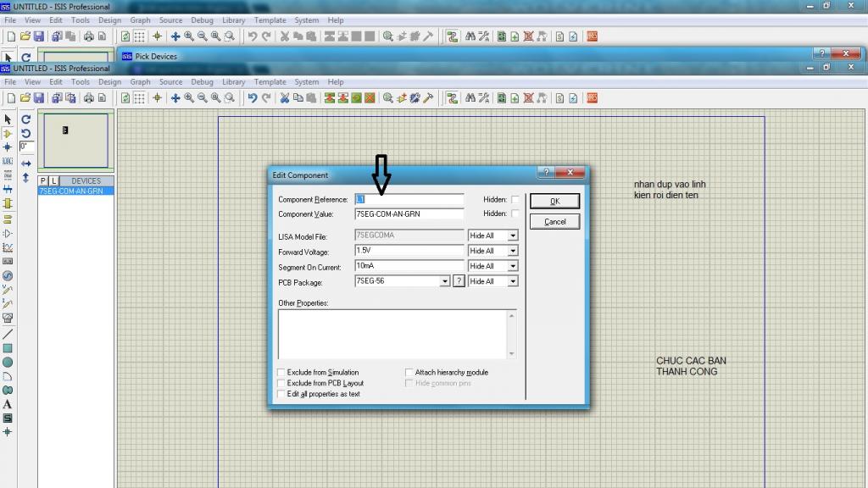Click the Other Properties text area

[x=397, y=334]
